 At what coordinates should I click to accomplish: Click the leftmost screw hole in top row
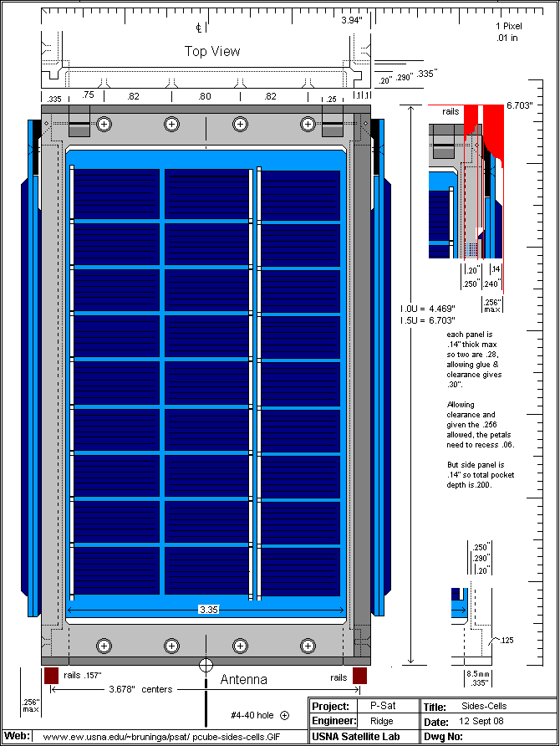104,124
